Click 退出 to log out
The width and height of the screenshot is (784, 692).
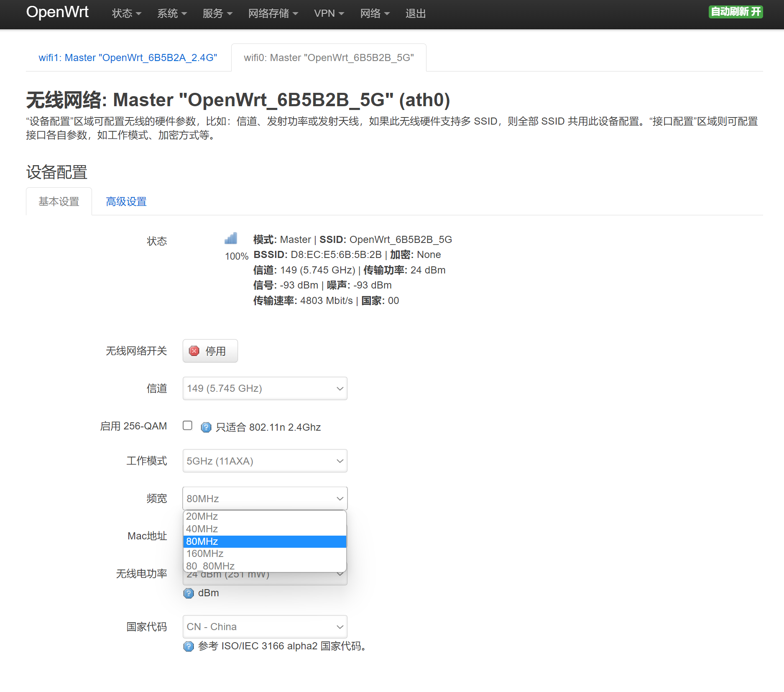pyautogui.click(x=415, y=13)
